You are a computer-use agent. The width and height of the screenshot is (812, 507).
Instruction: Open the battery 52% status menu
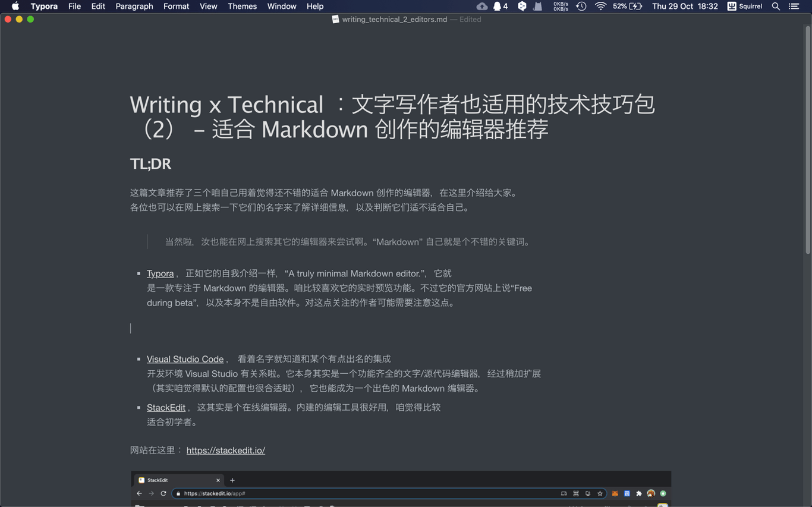628,6
